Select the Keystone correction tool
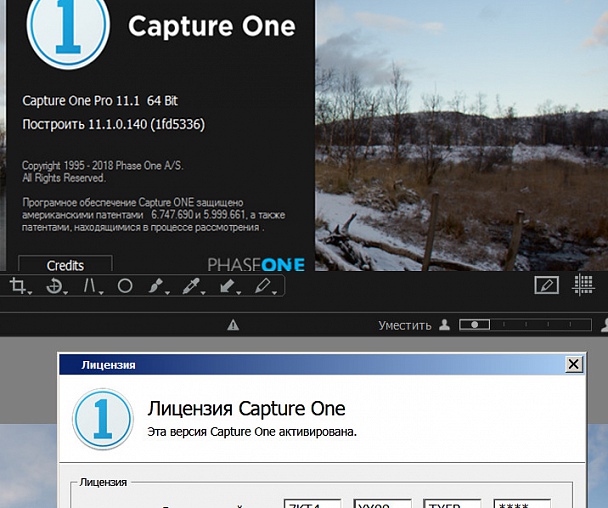The height and width of the screenshot is (508, 608). pyautogui.click(x=90, y=286)
